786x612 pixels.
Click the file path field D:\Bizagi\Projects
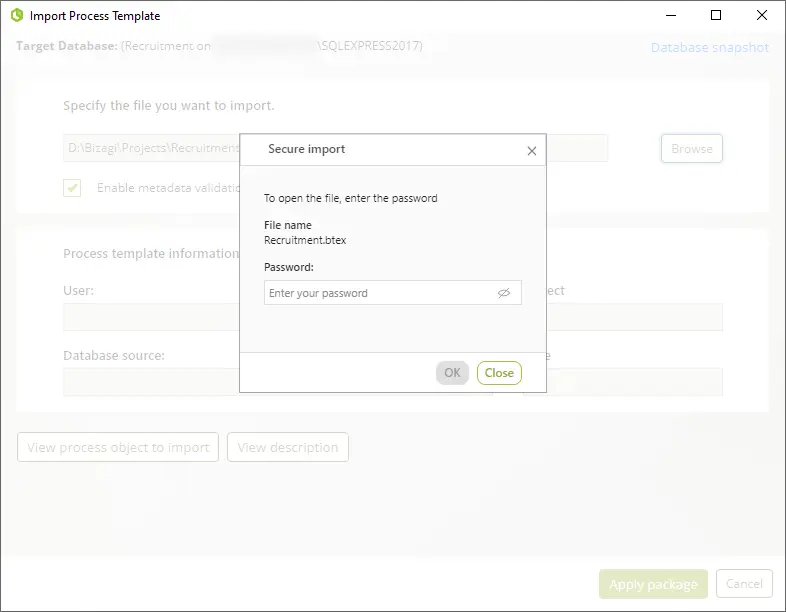(x=151, y=148)
